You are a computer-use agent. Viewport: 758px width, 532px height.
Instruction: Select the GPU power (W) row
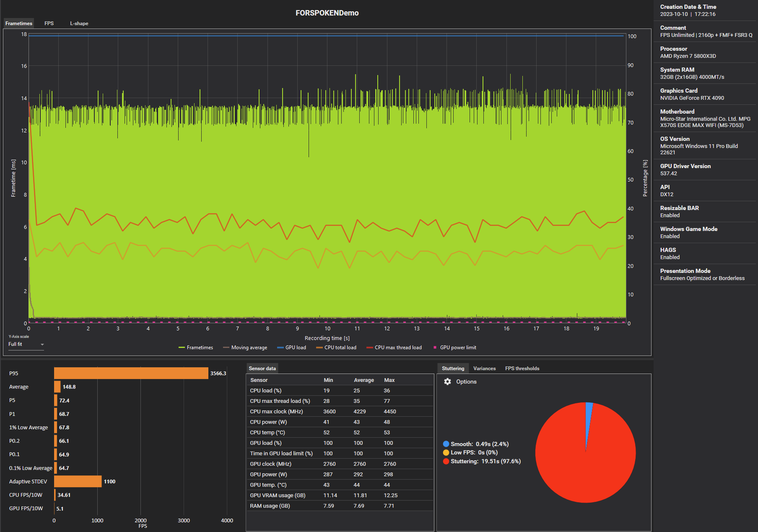coord(340,474)
